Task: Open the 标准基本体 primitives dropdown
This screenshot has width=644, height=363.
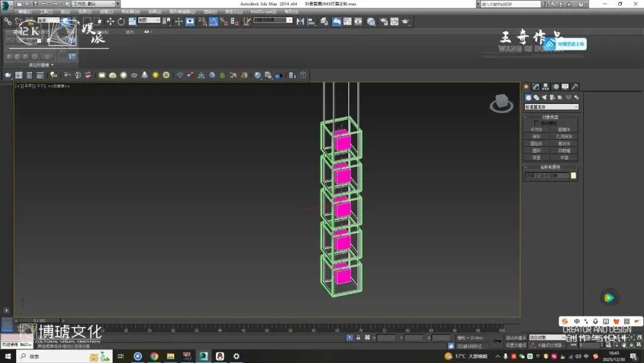Action: (x=552, y=107)
